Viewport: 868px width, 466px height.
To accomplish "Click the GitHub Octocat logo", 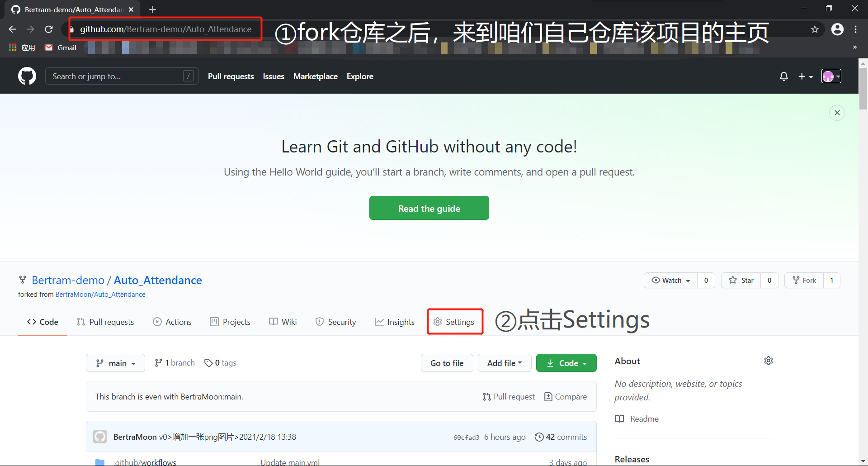I will click(27, 76).
